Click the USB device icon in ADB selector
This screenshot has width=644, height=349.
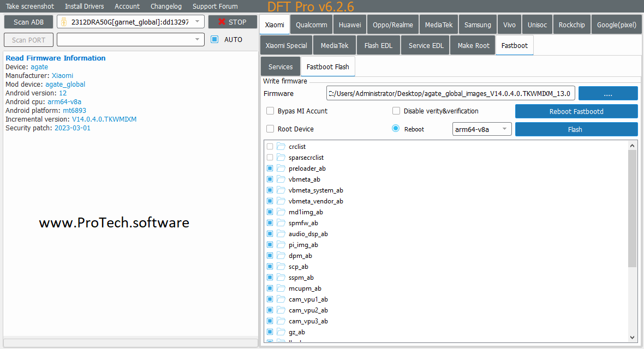(x=64, y=22)
